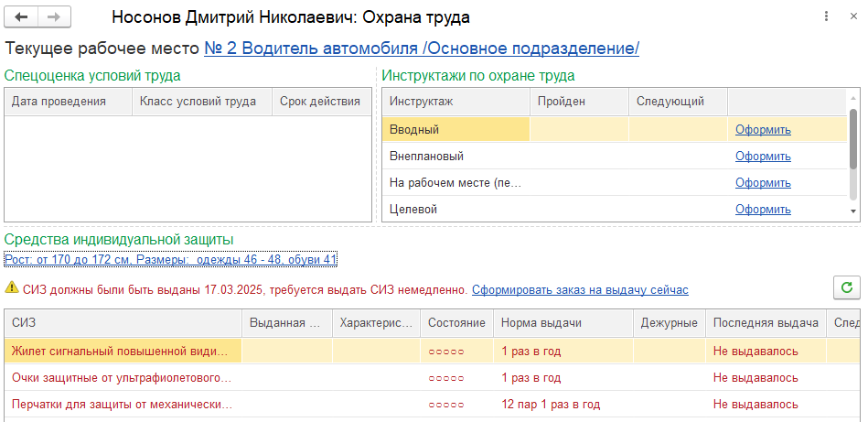Click Сформировать заказ на выдачу сейчас

580,289
